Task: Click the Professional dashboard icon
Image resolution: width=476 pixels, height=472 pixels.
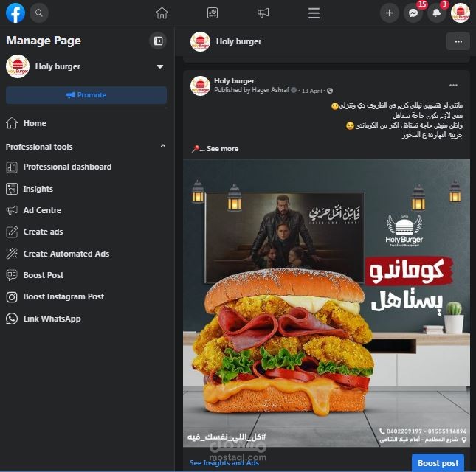Action: pyautogui.click(x=12, y=167)
